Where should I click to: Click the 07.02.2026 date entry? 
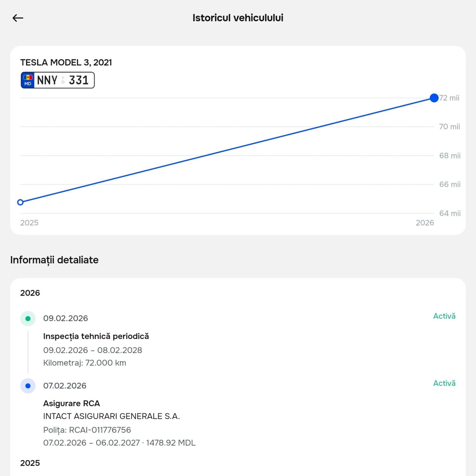tap(65, 386)
